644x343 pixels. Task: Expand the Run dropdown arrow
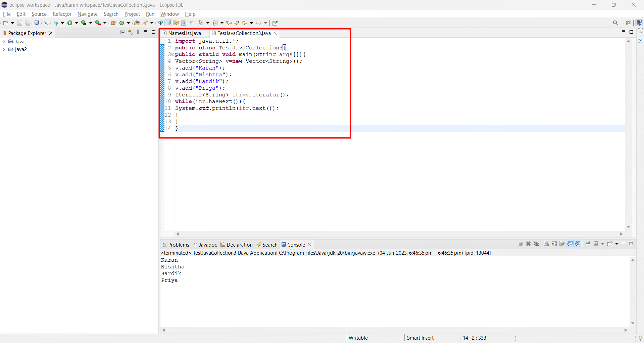tap(77, 23)
